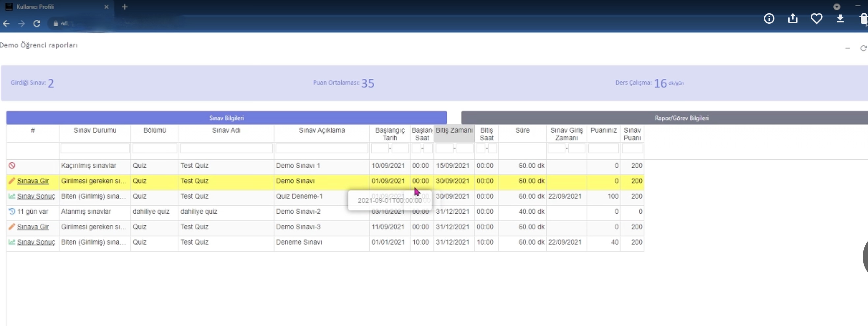Sort by the Sınav Durumu column header

coord(95,131)
